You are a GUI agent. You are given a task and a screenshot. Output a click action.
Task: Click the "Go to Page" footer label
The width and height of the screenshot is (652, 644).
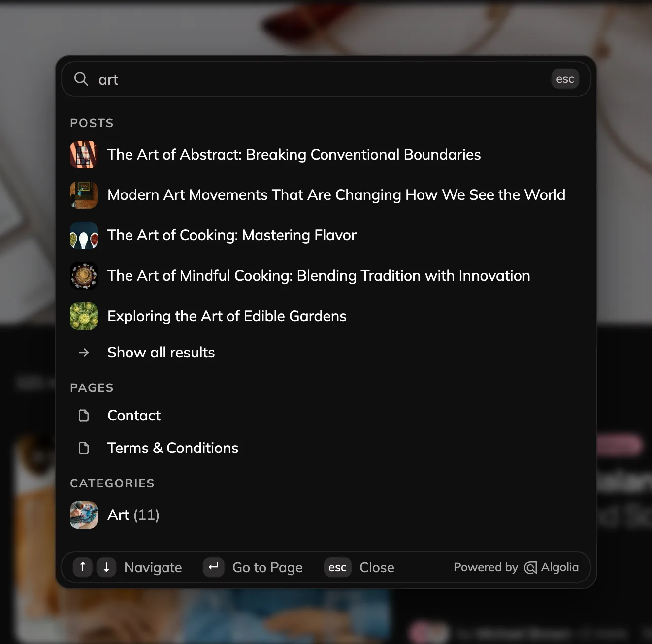pos(267,568)
